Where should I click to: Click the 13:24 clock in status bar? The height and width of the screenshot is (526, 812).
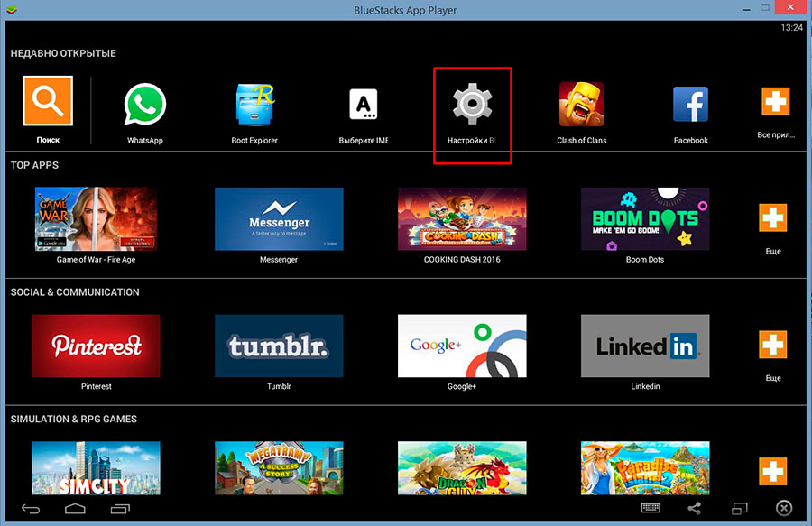pos(792,28)
